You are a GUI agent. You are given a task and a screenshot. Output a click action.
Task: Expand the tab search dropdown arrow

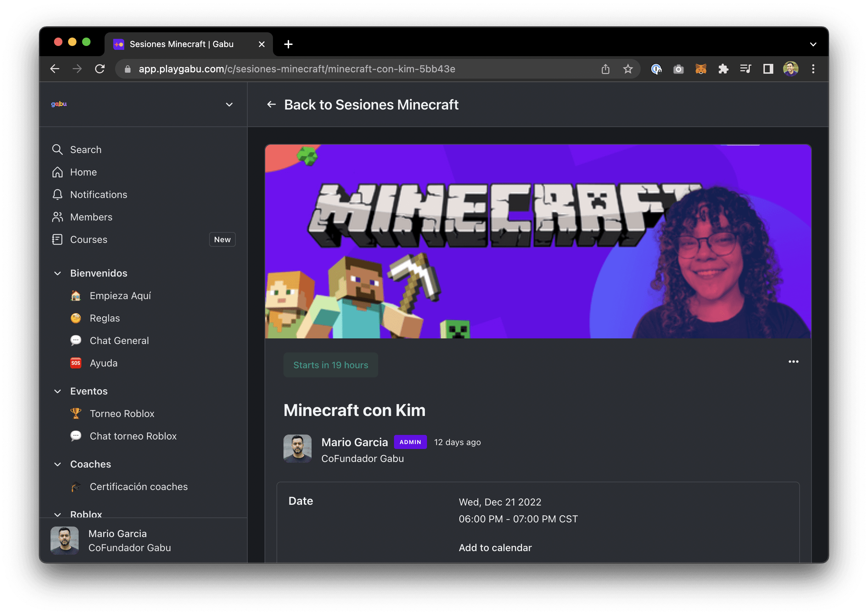coord(813,44)
